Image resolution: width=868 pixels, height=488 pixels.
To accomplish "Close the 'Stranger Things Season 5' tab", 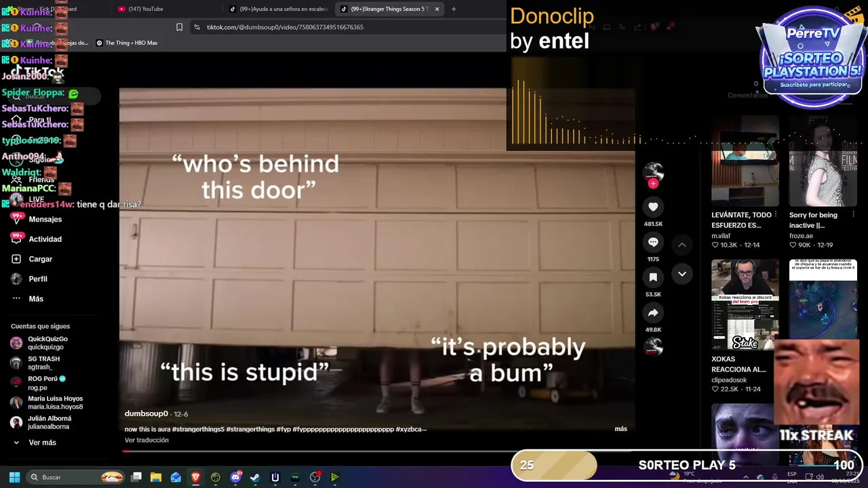I will 437,9.
